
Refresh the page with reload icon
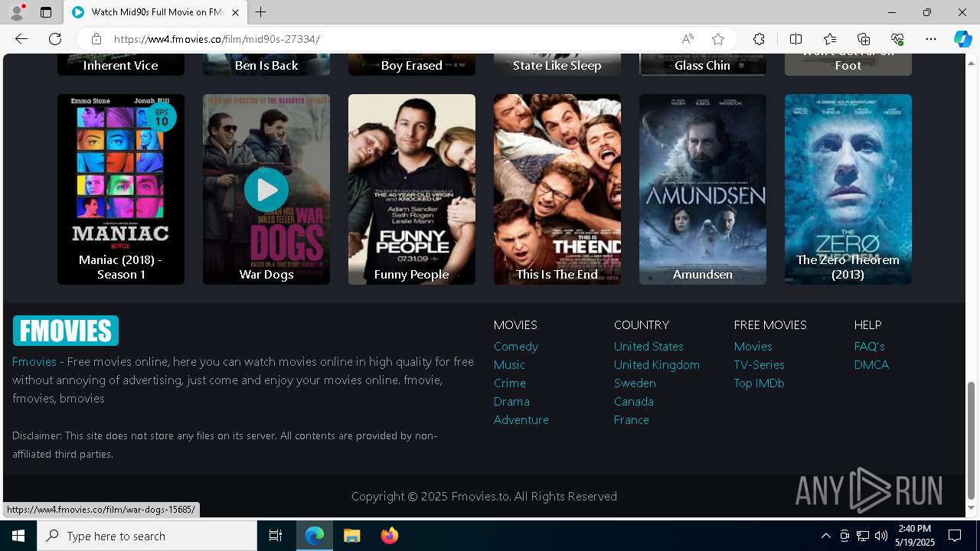coord(55,39)
